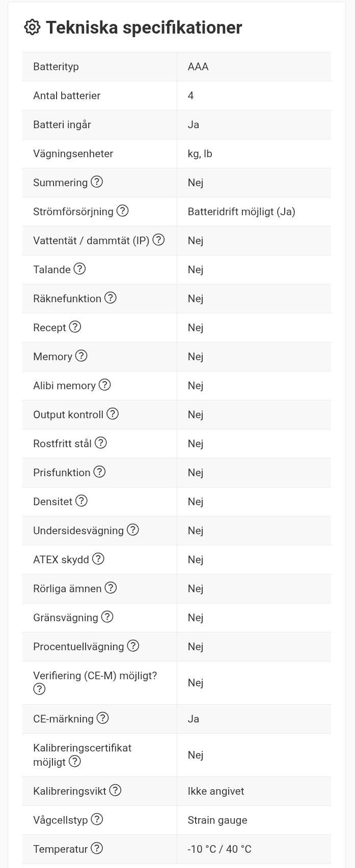The image size is (355, 868).
Task: Click the question mark next to Memory
Action: (81, 356)
